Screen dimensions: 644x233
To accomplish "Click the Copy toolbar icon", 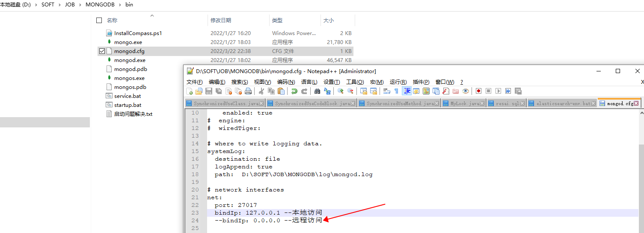I will click(271, 91).
